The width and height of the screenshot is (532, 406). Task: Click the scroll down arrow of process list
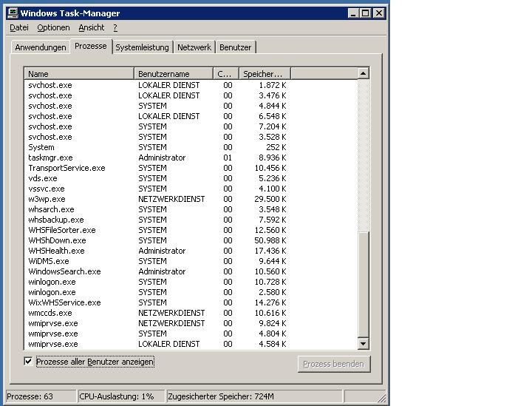coord(363,344)
